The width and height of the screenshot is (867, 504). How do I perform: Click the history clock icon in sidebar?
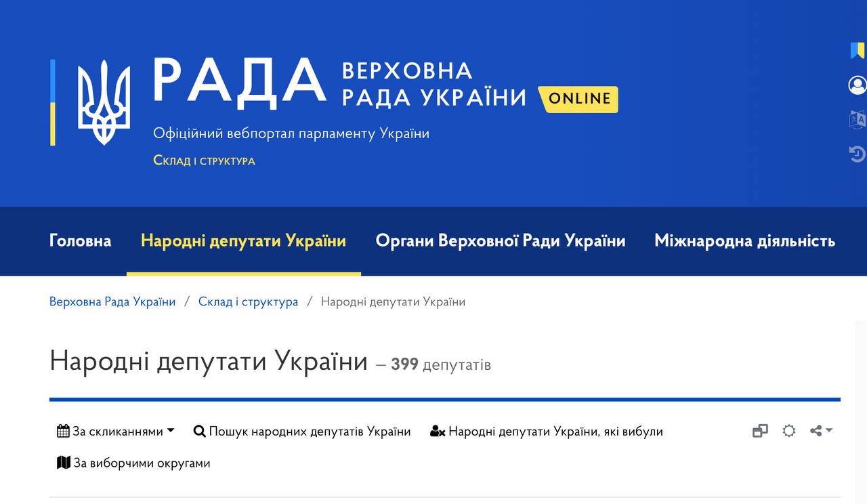[x=857, y=154]
